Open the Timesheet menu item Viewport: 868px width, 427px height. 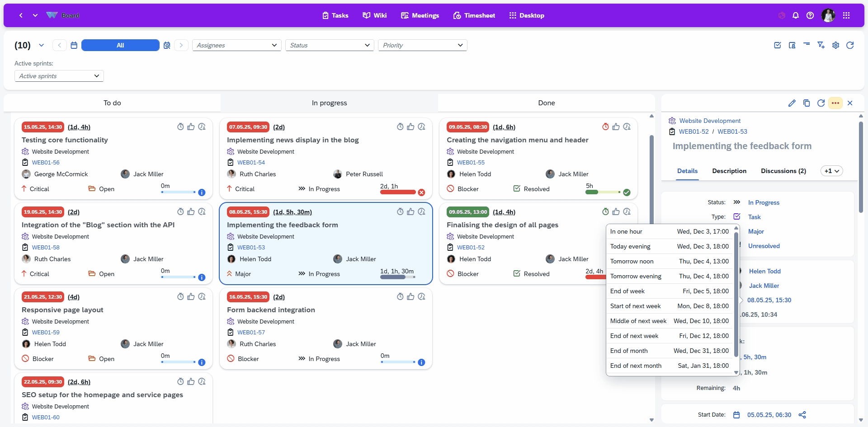[474, 15]
